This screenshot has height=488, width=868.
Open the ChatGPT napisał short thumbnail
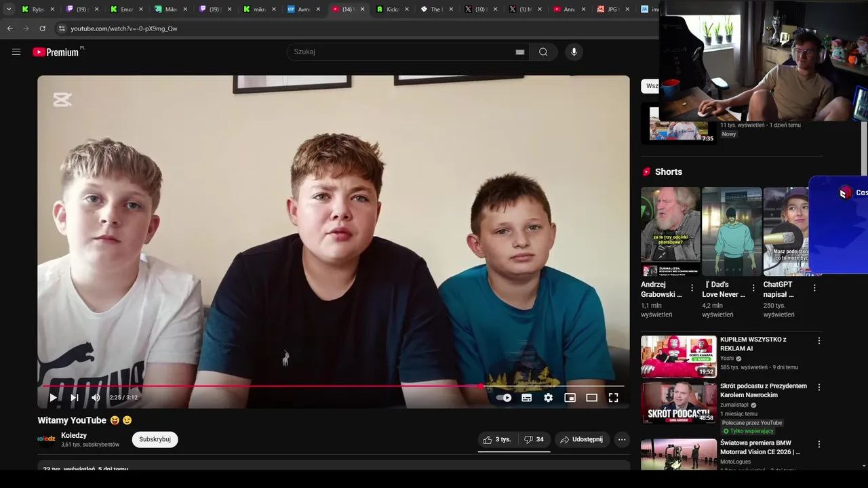[787, 231]
